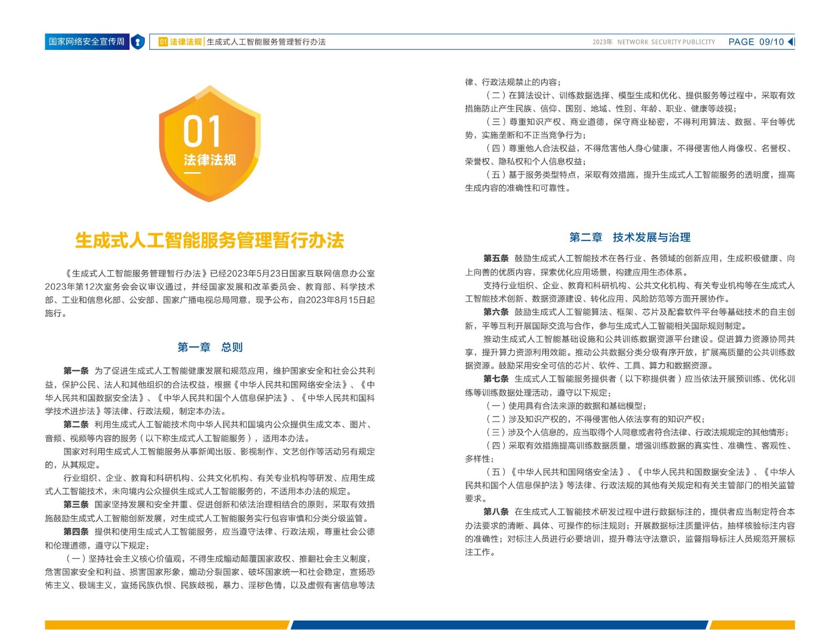Click the 第六条 article label
The width and height of the screenshot is (840, 630).
pyautogui.click(x=496, y=312)
